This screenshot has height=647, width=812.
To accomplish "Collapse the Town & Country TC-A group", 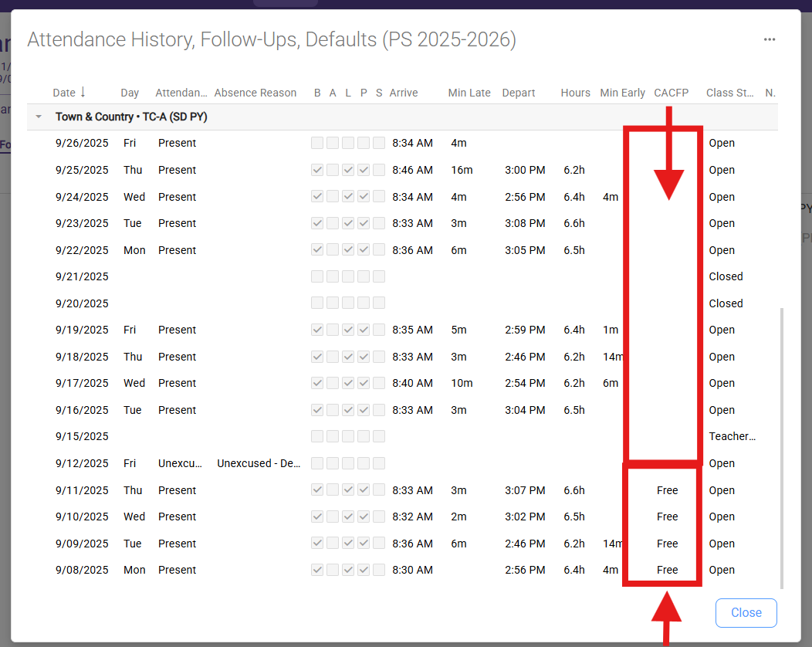I will coord(39,117).
